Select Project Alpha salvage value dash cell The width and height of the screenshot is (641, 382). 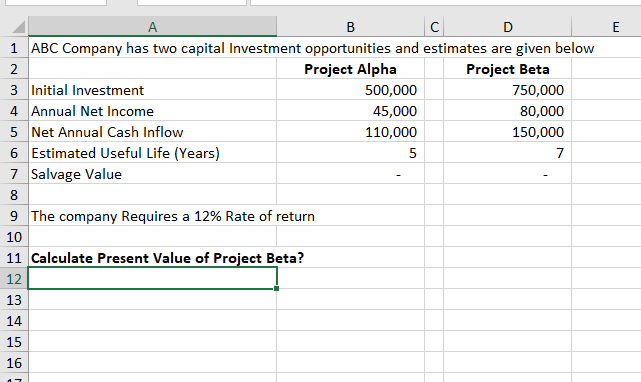tap(350, 174)
